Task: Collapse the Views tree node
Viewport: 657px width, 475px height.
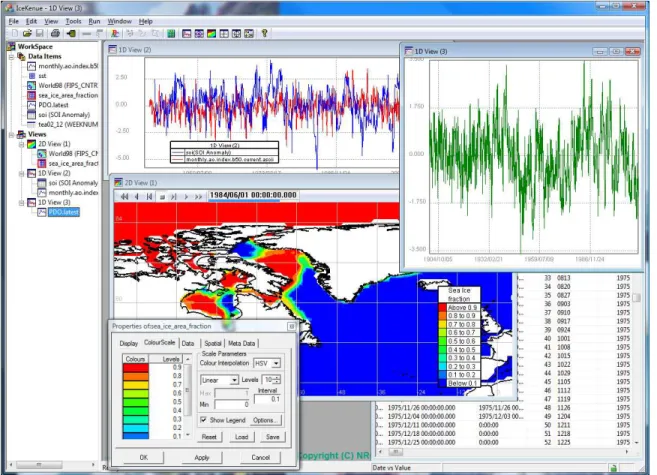Action: click(x=11, y=134)
